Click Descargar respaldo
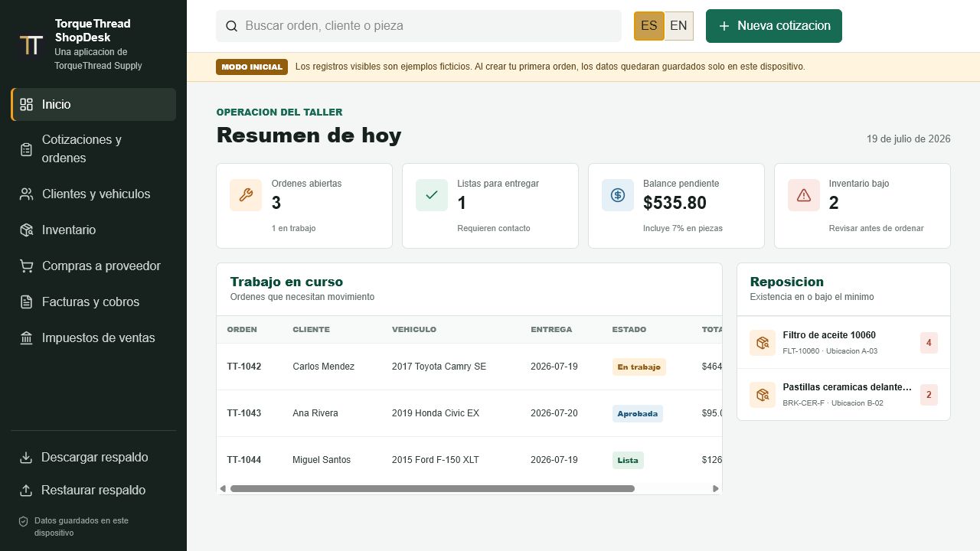 tap(93, 458)
